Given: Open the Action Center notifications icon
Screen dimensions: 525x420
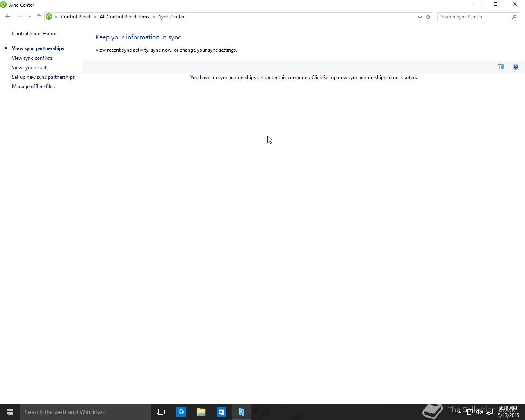Looking at the screenshot, I should tap(489, 412).
